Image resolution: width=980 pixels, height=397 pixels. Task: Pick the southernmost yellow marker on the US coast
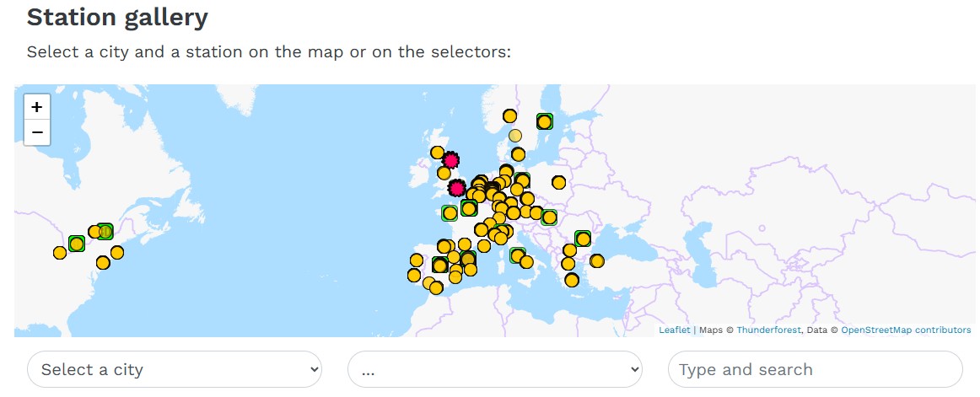103,263
